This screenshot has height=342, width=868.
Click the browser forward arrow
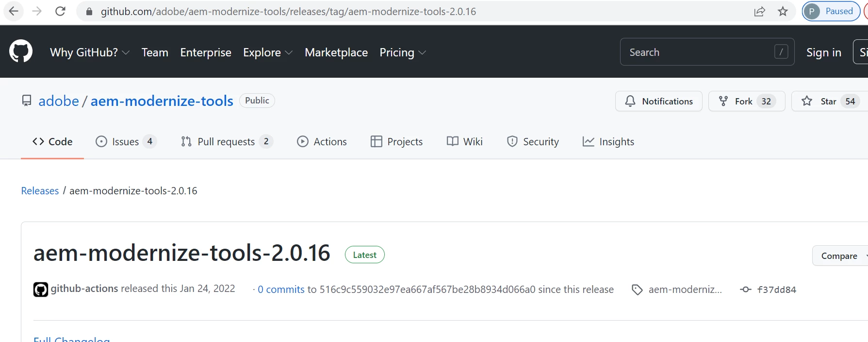tap(37, 11)
